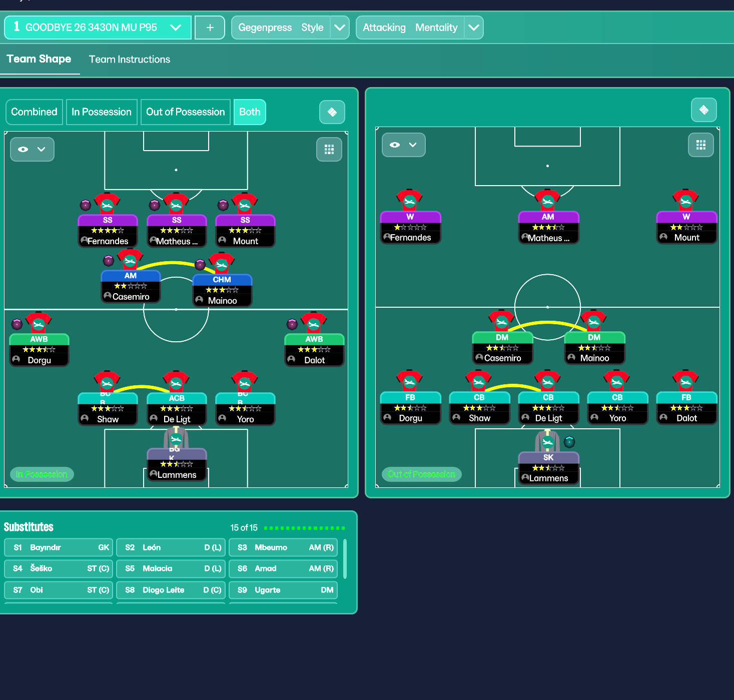Select the Team Shape tab
The height and width of the screenshot is (700, 734).
pyautogui.click(x=39, y=59)
